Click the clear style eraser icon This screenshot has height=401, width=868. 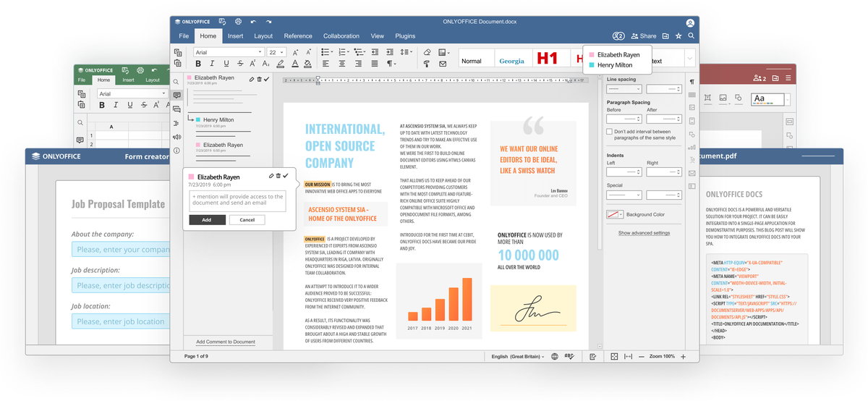pyautogui.click(x=427, y=52)
